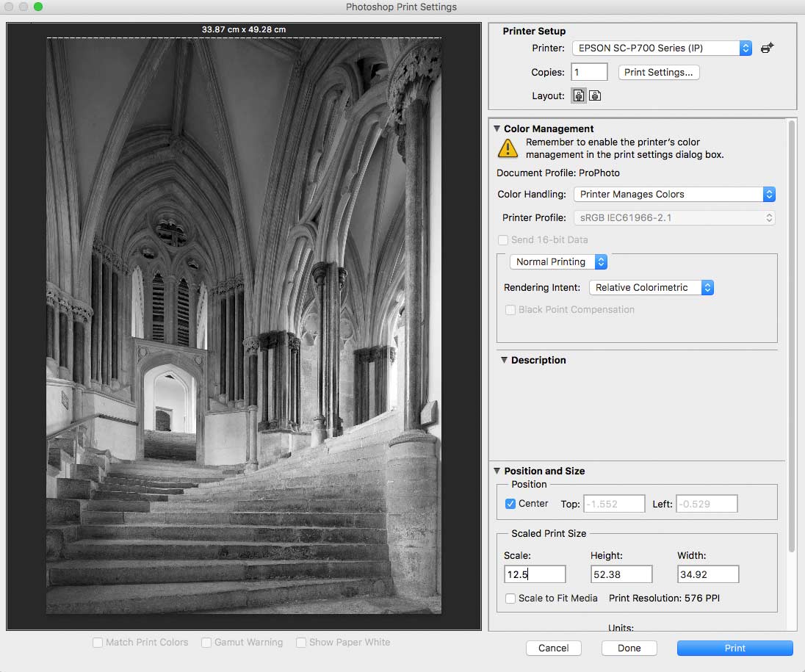Open the Printer selection dropdown
Screen dimensions: 805x672
662,48
